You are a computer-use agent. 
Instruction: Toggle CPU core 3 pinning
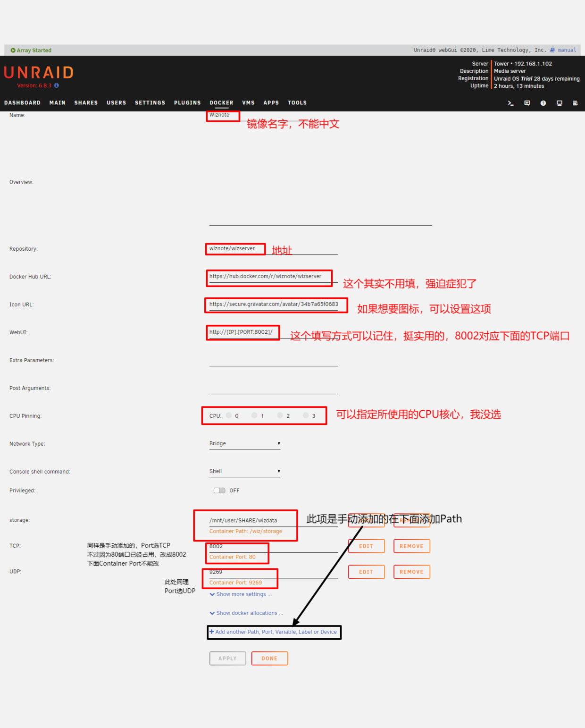[x=306, y=415]
